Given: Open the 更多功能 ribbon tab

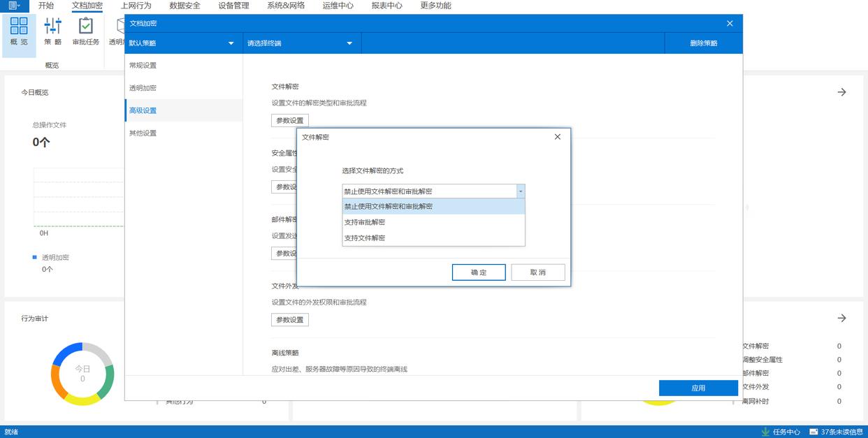Looking at the screenshot, I should 436,6.
